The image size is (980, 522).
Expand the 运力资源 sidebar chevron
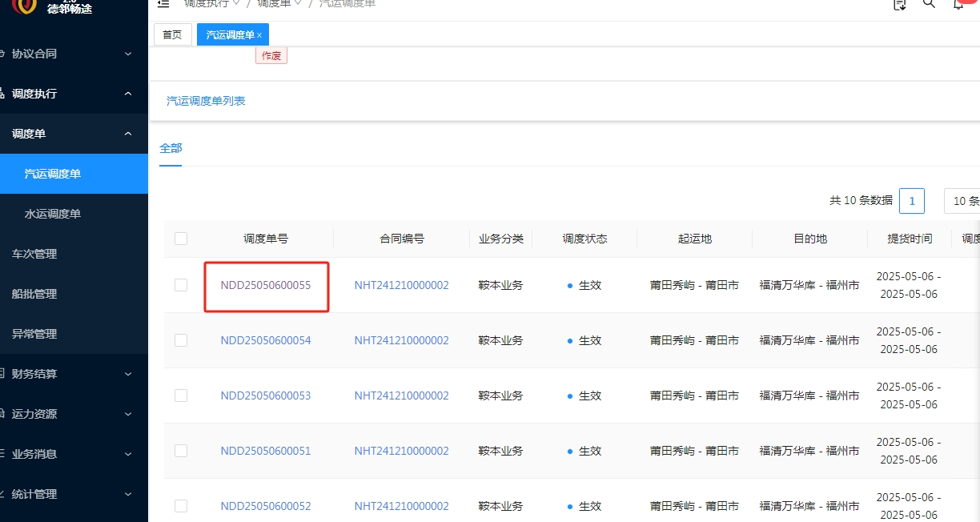click(128, 414)
